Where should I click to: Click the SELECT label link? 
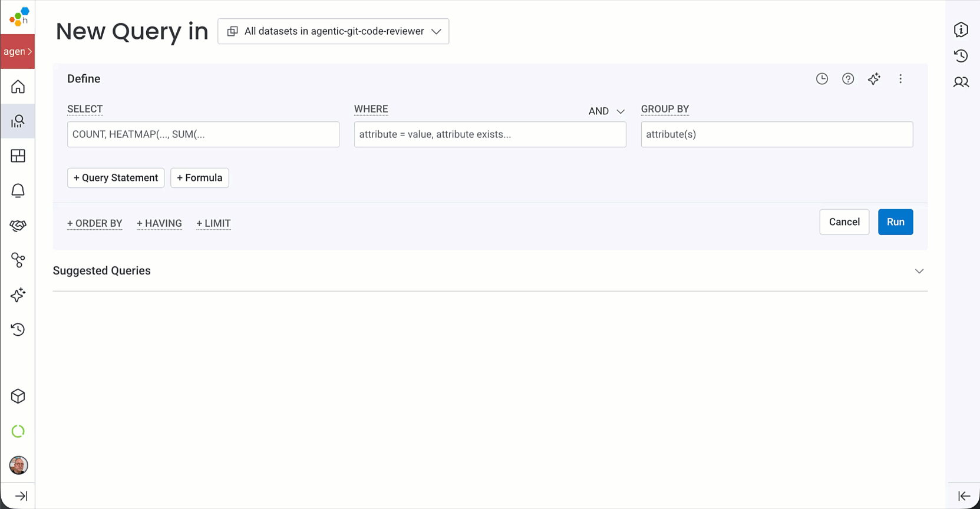(x=85, y=109)
